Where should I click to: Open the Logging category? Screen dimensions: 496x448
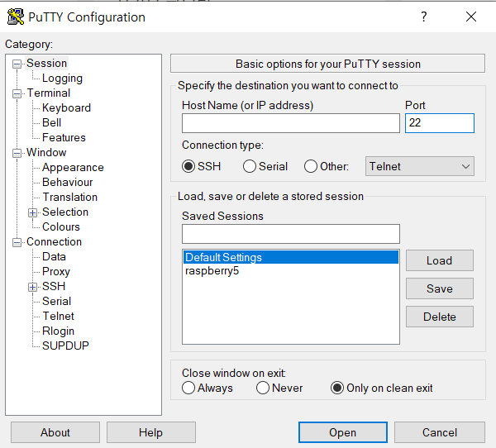tap(62, 78)
